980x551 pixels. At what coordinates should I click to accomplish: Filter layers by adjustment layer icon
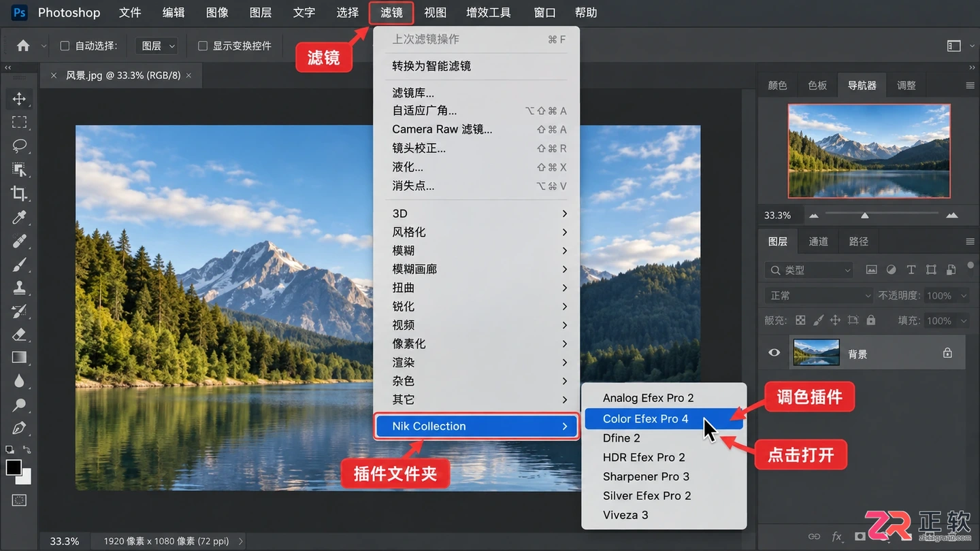[x=891, y=270]
